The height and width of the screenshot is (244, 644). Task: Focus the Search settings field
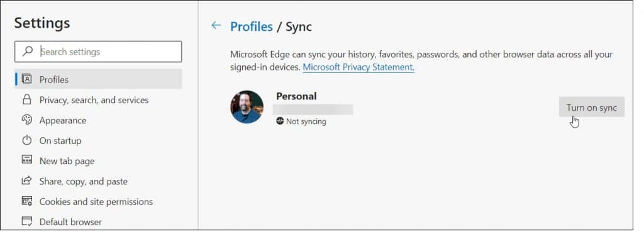pyautogui.click(x=98, y=52)
